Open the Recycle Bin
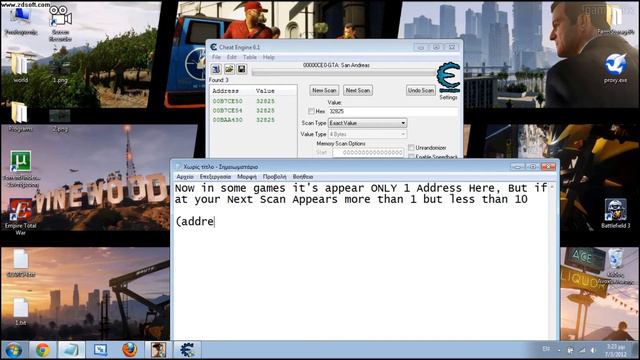The image size is (640, 360). [616, 266]
